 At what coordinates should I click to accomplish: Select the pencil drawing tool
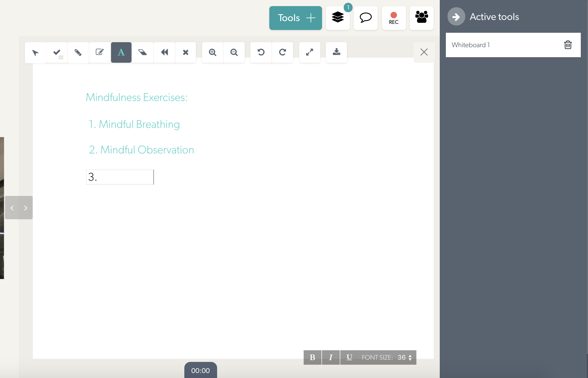click(78, 52)
